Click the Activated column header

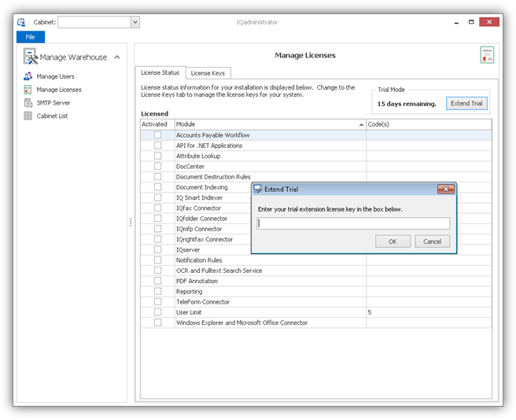pyautogui.click(x=157, y=124)
